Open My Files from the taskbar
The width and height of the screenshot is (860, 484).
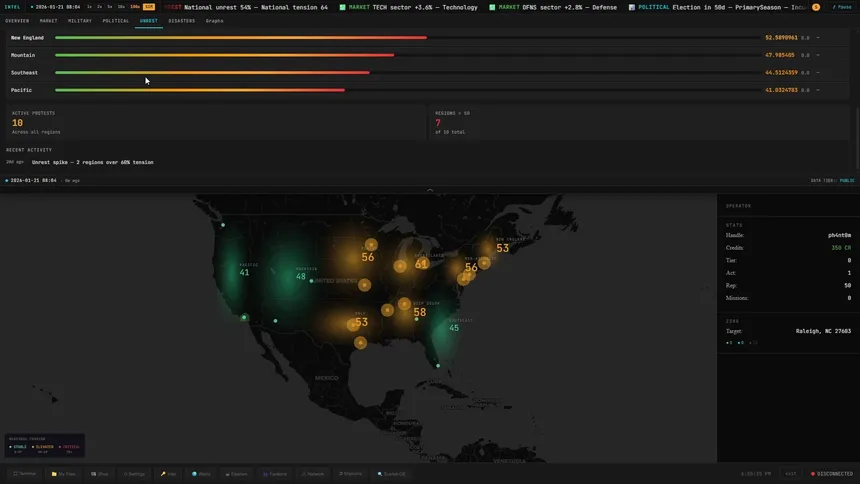(64, 473)
